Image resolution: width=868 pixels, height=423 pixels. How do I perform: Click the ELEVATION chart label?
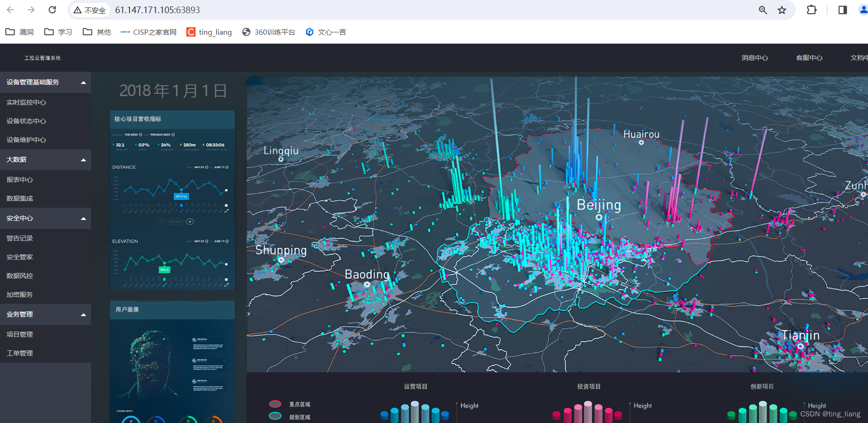tap(125, 241)
